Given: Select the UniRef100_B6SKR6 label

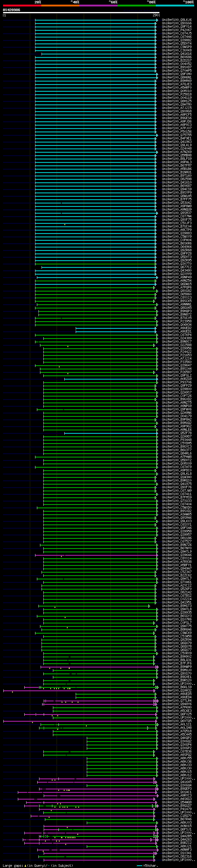Looking at the screenshot, I should pyautogui.click(x=177, y=243).
